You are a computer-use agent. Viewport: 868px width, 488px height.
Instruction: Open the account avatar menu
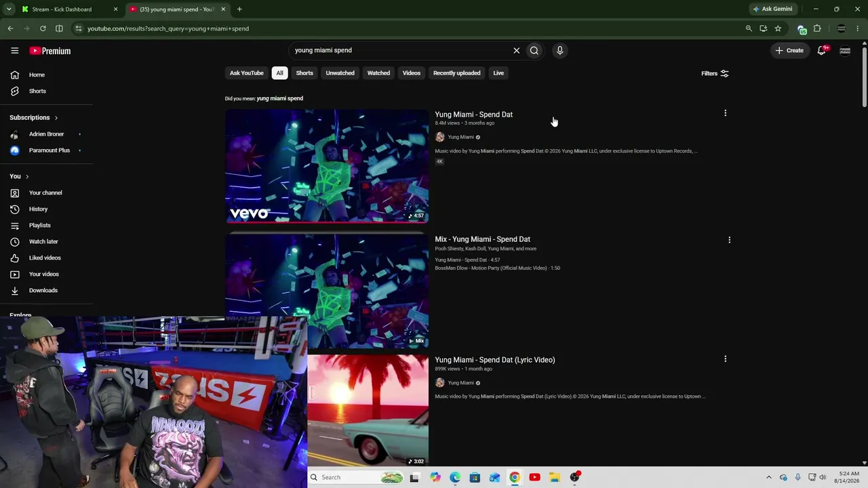[845, 50]
